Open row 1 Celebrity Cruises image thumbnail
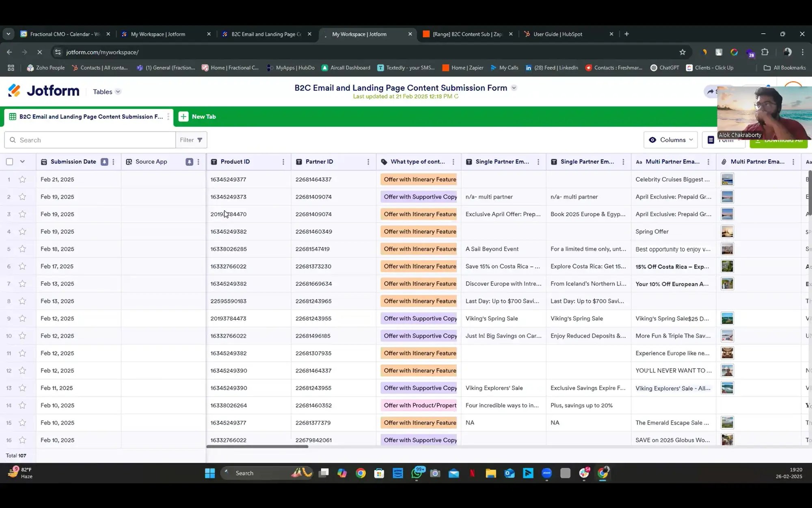Screen dimensions: 812x508 coord(727,179)
